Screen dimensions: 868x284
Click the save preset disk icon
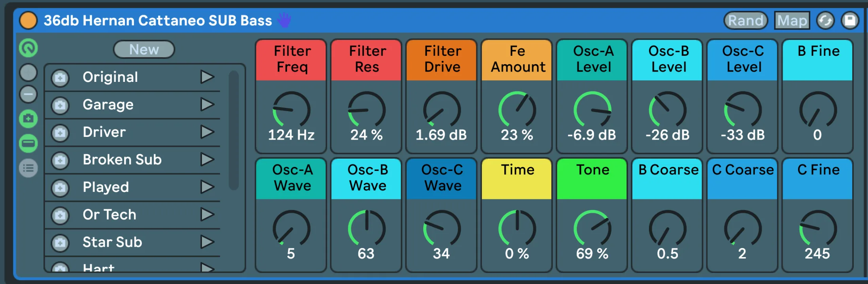(850, 21)
